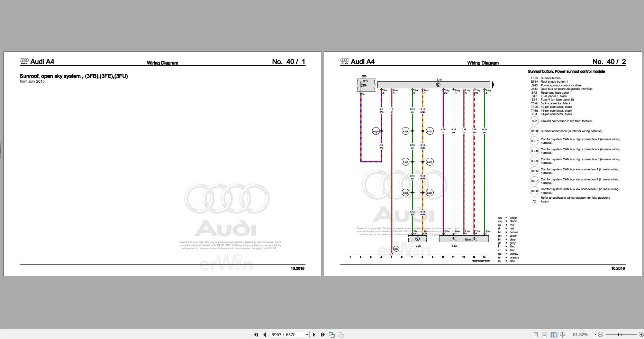Click legend entry 'Power sunroof control module'
644x339 pixels.
pyautogui.click(x=561, y=85)
